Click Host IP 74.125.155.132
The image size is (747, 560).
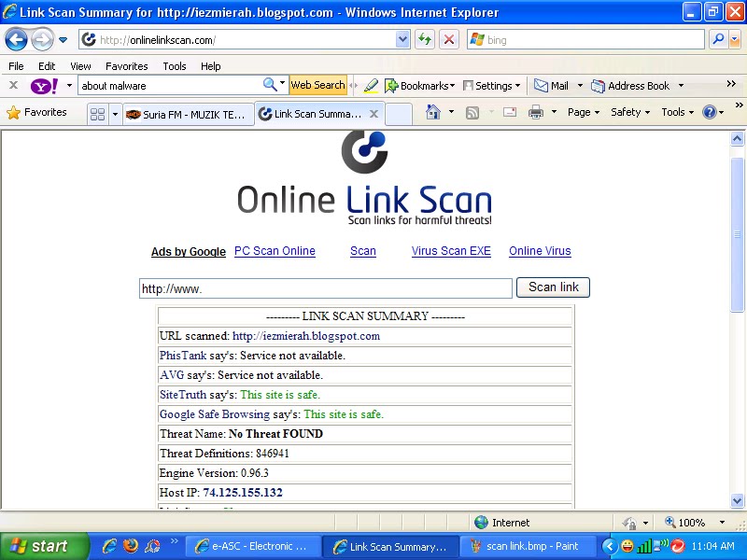[x=243, y=493]
